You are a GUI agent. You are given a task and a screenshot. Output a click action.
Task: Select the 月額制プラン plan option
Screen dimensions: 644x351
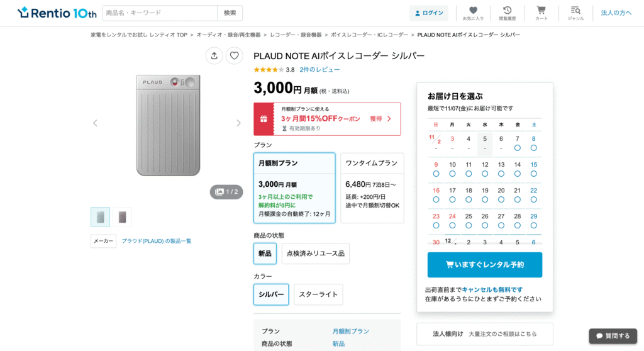[294, 187]
